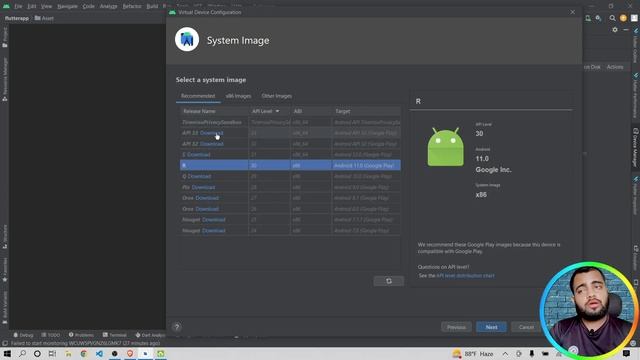Click the orange account avatar in toolbar

(x=623, y=18)
